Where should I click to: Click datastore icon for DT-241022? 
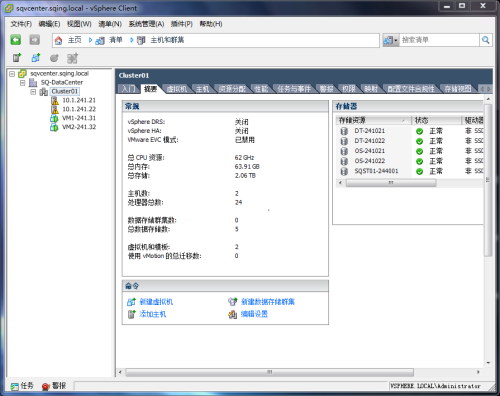pyautogui.click(x=344, y=141)
